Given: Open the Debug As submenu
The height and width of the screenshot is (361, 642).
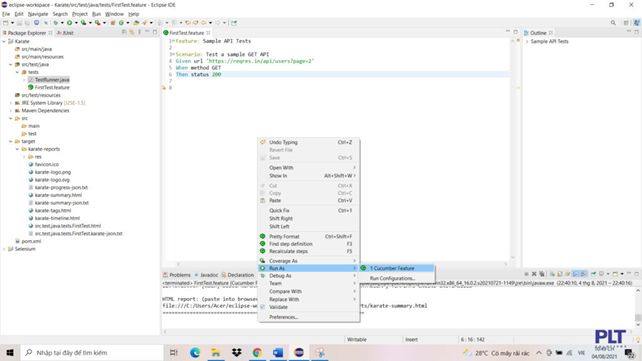Looking at the screenshot, I should pos(309,275).
